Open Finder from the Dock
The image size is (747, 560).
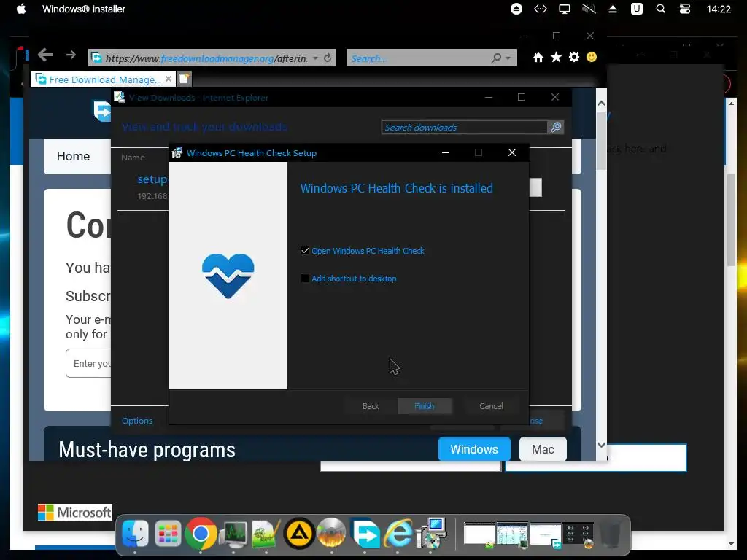(135, 534)
